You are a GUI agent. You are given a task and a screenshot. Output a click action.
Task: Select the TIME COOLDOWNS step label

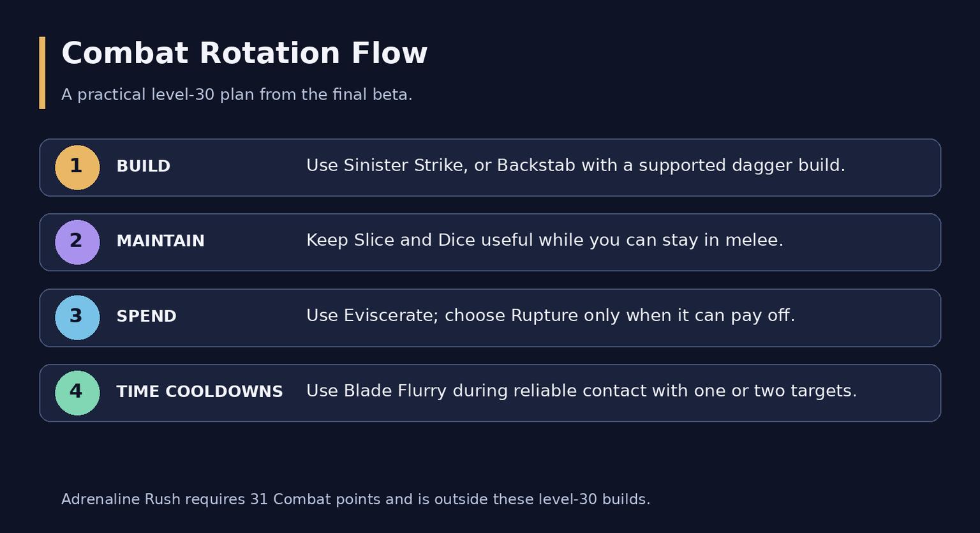199,392
